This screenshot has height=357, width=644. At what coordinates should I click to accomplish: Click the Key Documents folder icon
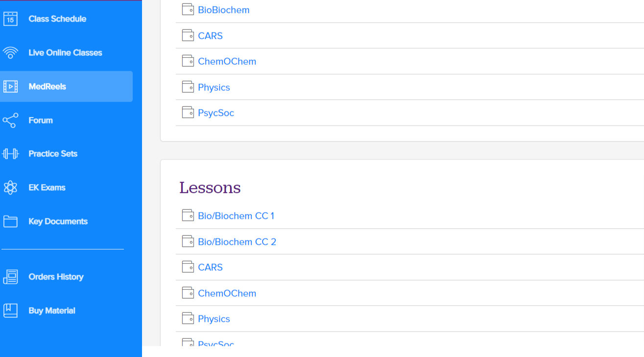coord(10,221)
